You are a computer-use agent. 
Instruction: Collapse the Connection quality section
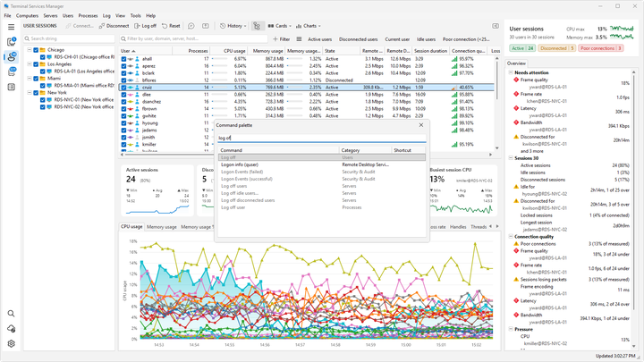(x=511, y=237)
